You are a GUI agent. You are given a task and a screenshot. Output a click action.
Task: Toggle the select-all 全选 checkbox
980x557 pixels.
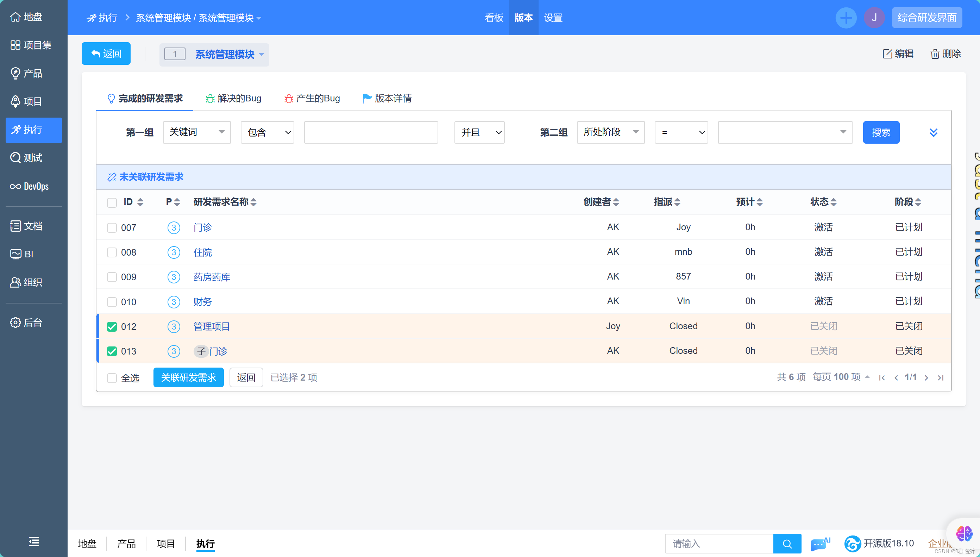112,378
